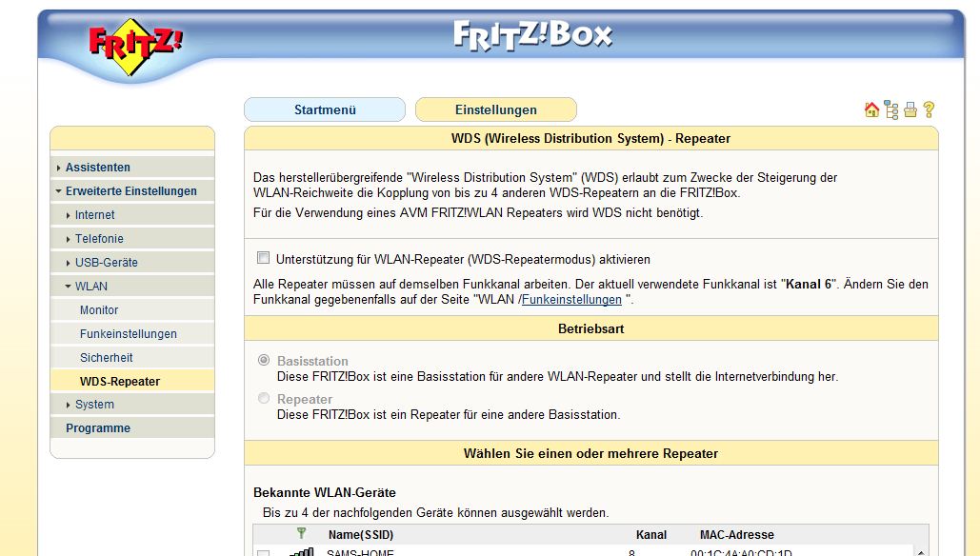This screenshot has height=556, width=980.
Task: Collapse the Erweiterte Einstellungen section
Action: tap(58, 191)
